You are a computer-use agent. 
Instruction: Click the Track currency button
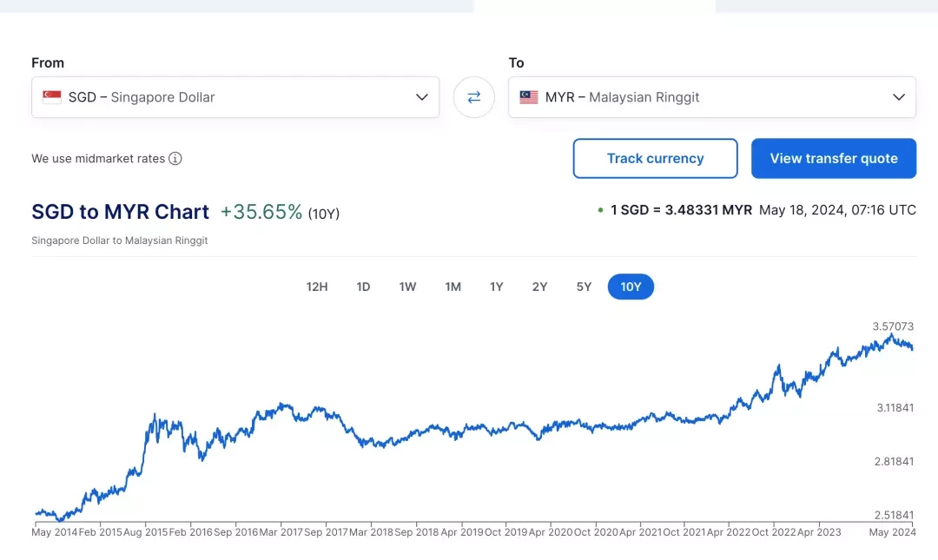click(x=655, y=159)
